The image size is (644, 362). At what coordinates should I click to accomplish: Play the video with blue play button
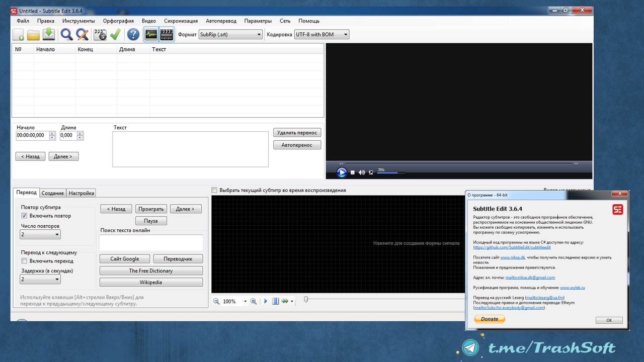pos(342,172)
